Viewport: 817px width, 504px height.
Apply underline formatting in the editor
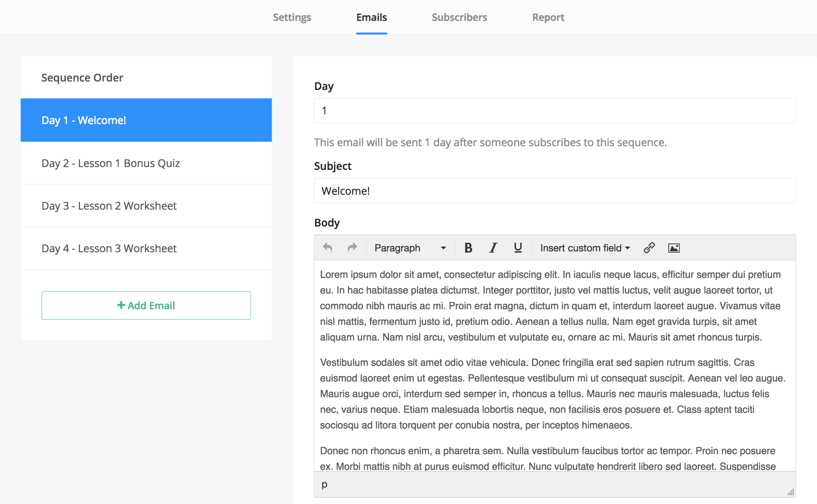(518, 248)
